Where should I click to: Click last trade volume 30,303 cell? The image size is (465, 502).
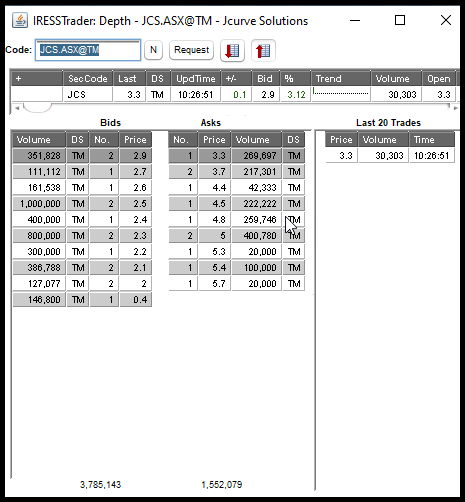pos(383,156)
